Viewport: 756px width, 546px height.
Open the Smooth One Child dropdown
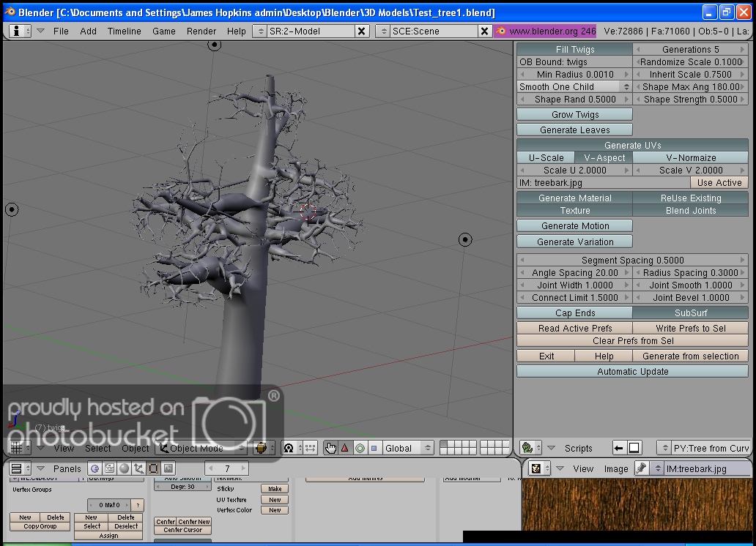click(574, 87)
